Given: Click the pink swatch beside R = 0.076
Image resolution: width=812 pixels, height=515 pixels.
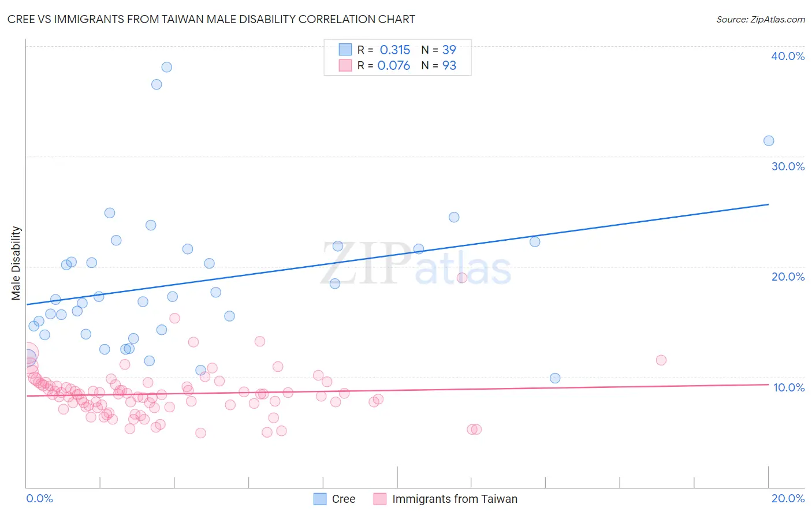Looking at the screenshot, I should click(x=345, y=65).
